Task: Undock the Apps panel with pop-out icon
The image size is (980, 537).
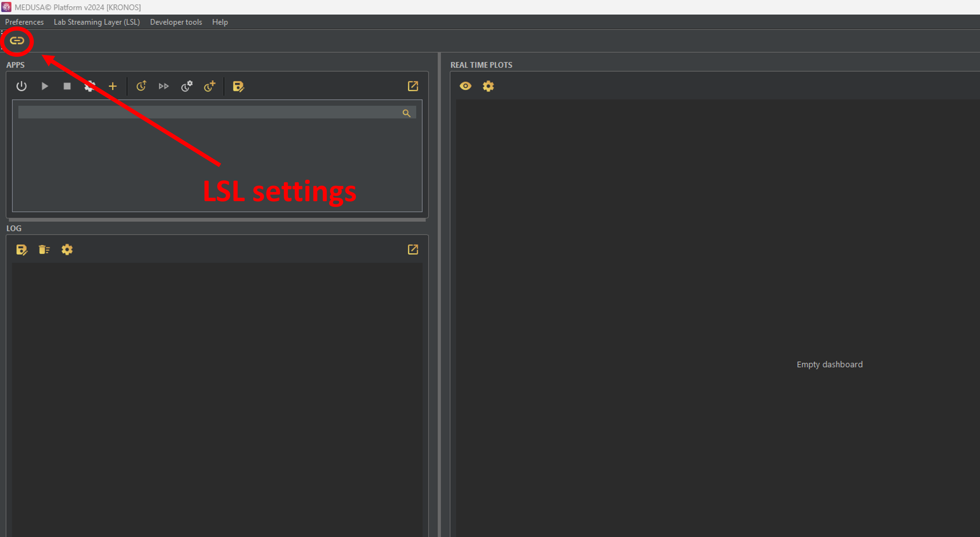Action: pos(413,86)
